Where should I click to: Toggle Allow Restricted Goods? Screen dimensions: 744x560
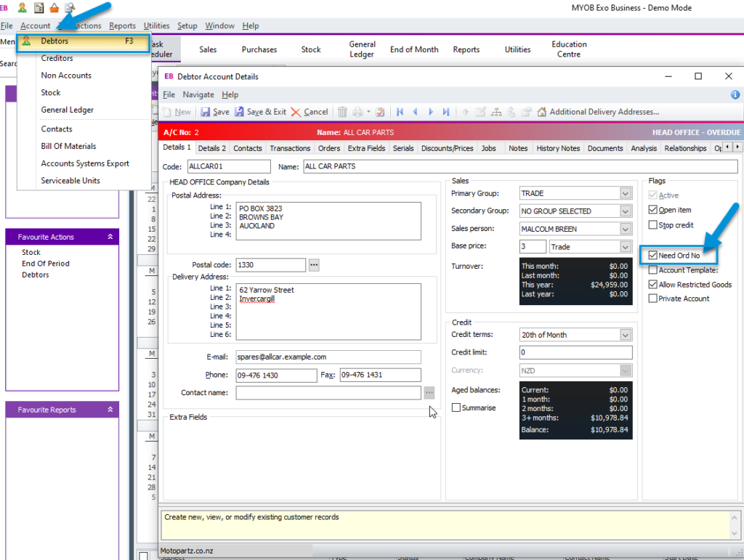[x=653, y=285]
